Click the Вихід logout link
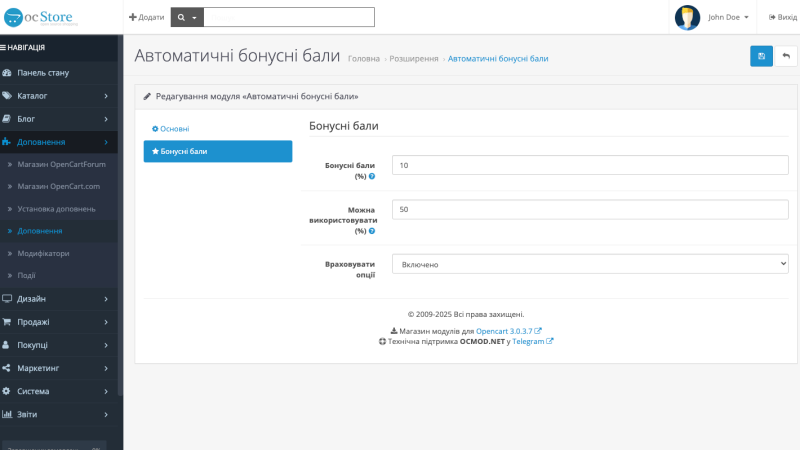This screenshot has height=450, width=800. (x=783, y=17)
